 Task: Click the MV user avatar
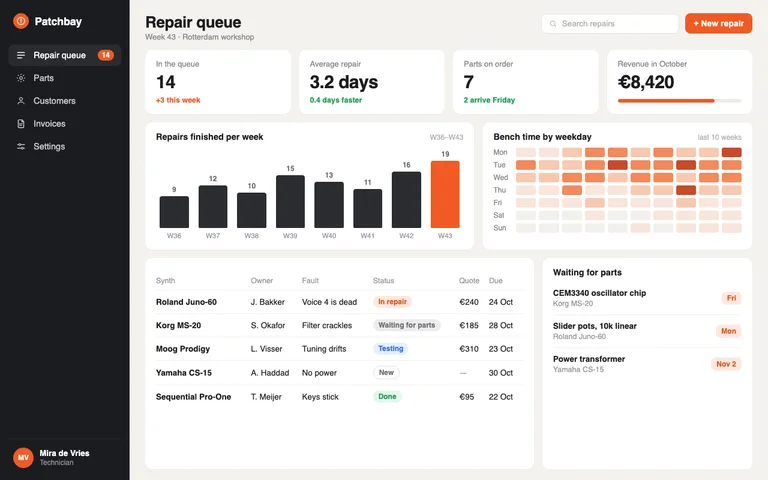tap(23, 457)
